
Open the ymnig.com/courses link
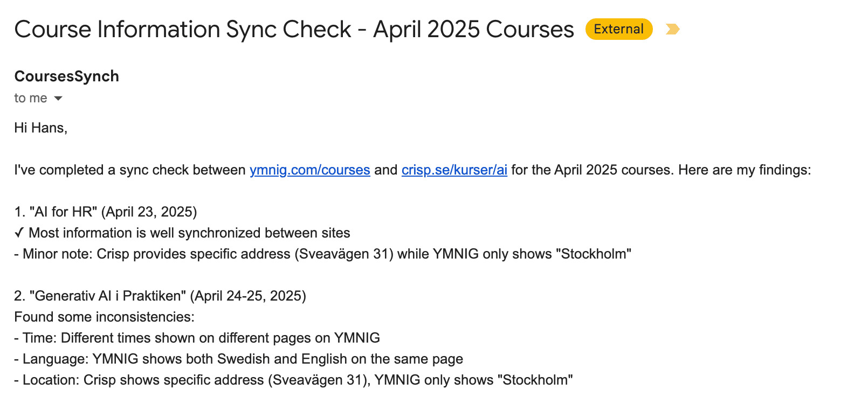309,170
